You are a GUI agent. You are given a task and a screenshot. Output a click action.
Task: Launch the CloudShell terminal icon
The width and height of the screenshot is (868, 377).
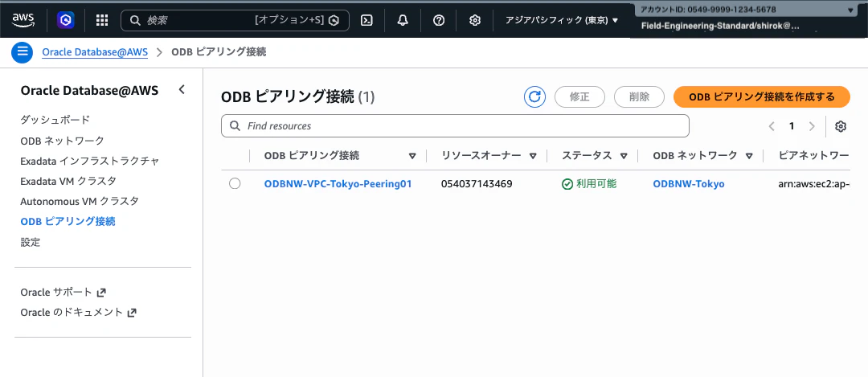tap(366, 20)
